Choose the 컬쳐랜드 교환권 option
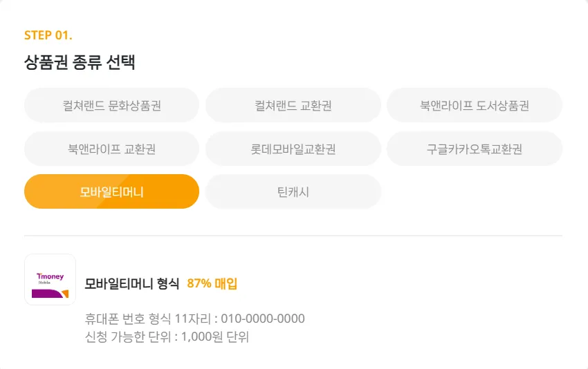Image resolution: width=588 pixels, height=369 pixels. click(x=293, y=106)
